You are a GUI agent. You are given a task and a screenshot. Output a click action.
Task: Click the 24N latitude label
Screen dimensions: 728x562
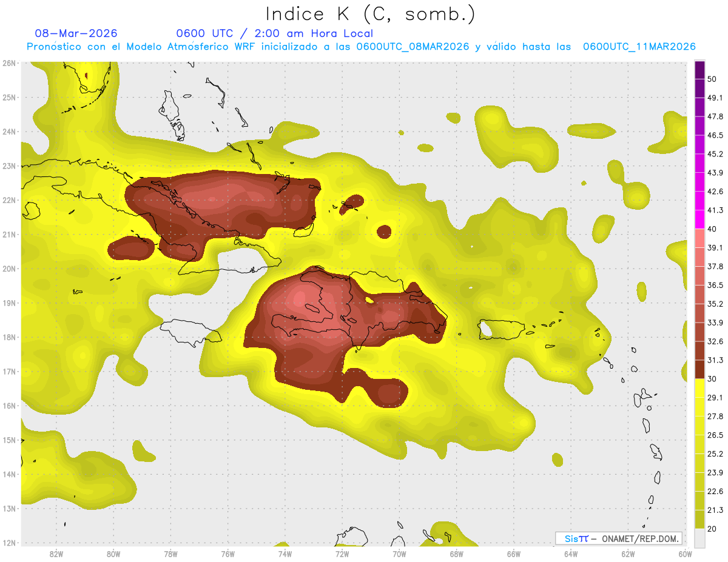9,132
